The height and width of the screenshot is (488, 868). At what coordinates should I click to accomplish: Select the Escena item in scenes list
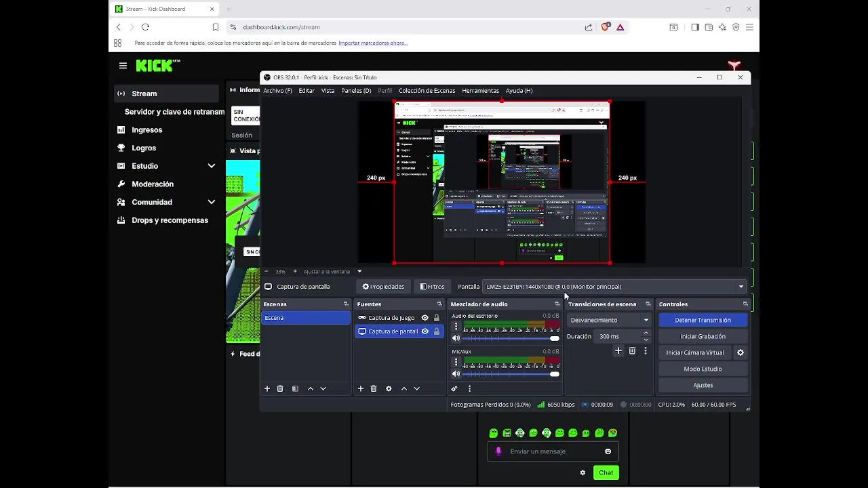[306, 318]
